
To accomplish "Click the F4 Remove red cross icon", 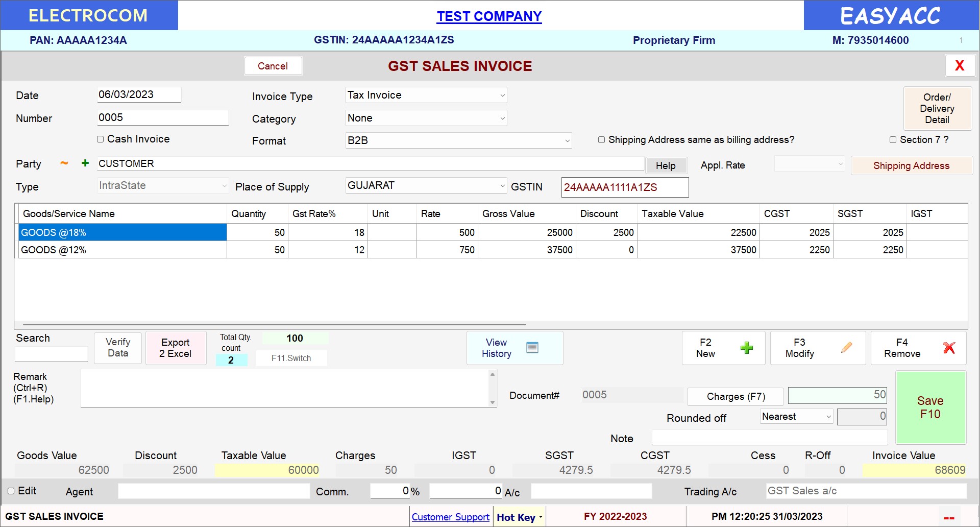I will (949, 348).
